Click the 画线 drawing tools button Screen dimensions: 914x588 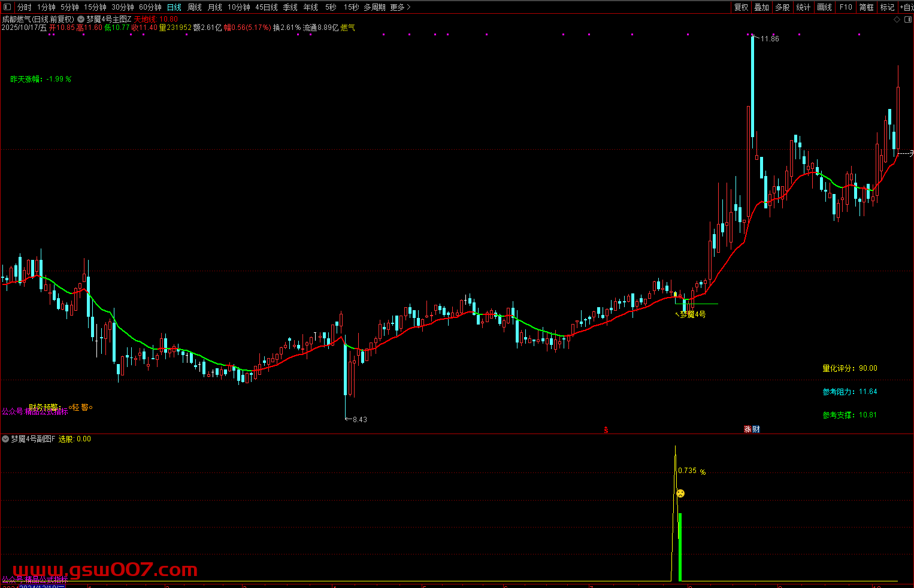(825, 7)
